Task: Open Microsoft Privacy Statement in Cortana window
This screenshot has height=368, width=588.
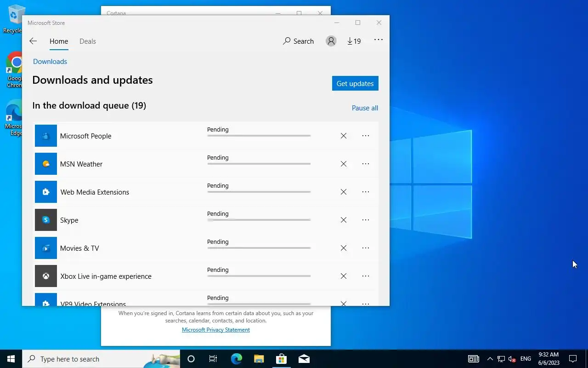Action: (216, 330)
